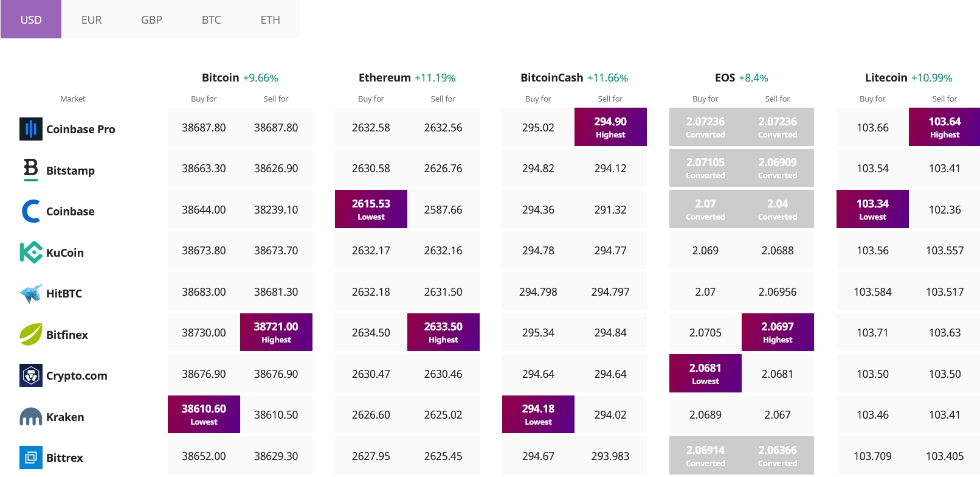Image resolution: width=980 pixels, height=477 pixels.
Task: Open the Bittrex market name
Action: click(64, 458)
